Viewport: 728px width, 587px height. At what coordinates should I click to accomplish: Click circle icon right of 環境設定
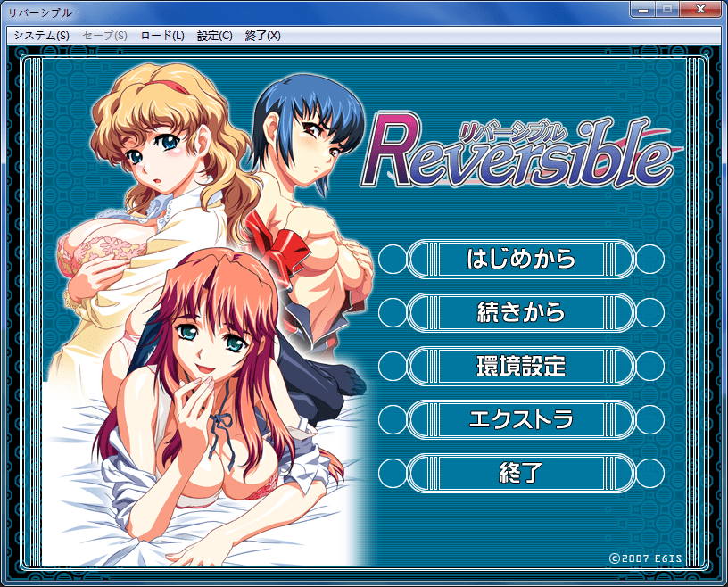click(650, 366)
